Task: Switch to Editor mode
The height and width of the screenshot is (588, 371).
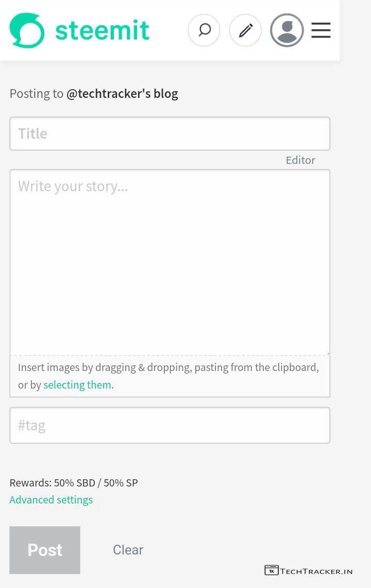Action: (x=300, y=160)
